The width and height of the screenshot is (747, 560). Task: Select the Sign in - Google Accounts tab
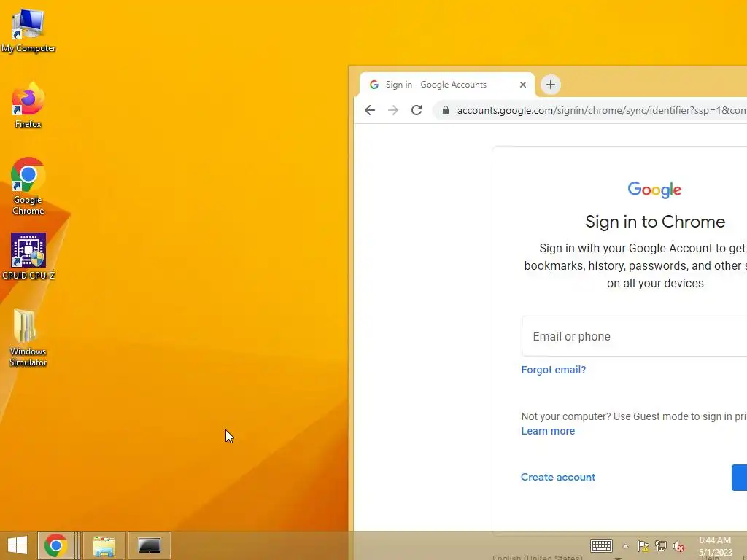[447, 85]
